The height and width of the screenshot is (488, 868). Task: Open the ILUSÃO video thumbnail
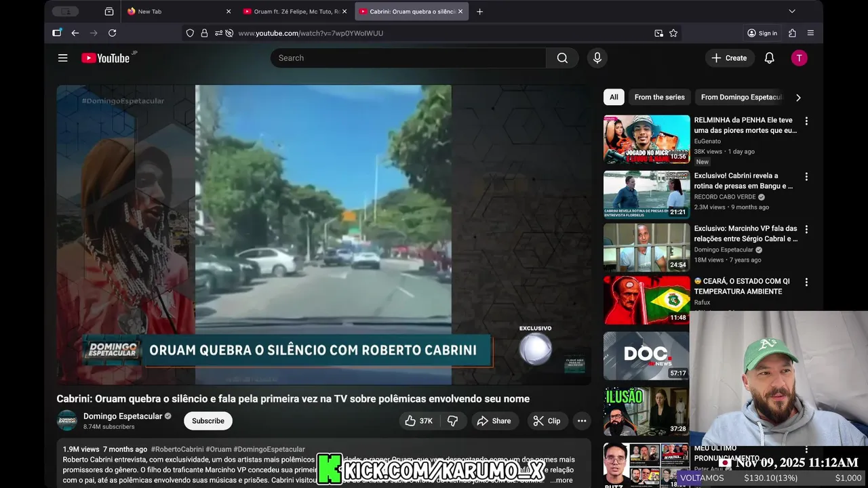pyautogui.click(x=647, y=411)
